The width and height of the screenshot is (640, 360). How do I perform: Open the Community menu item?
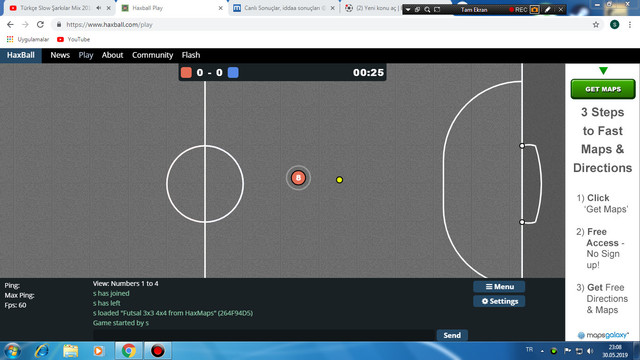point(152,55)
